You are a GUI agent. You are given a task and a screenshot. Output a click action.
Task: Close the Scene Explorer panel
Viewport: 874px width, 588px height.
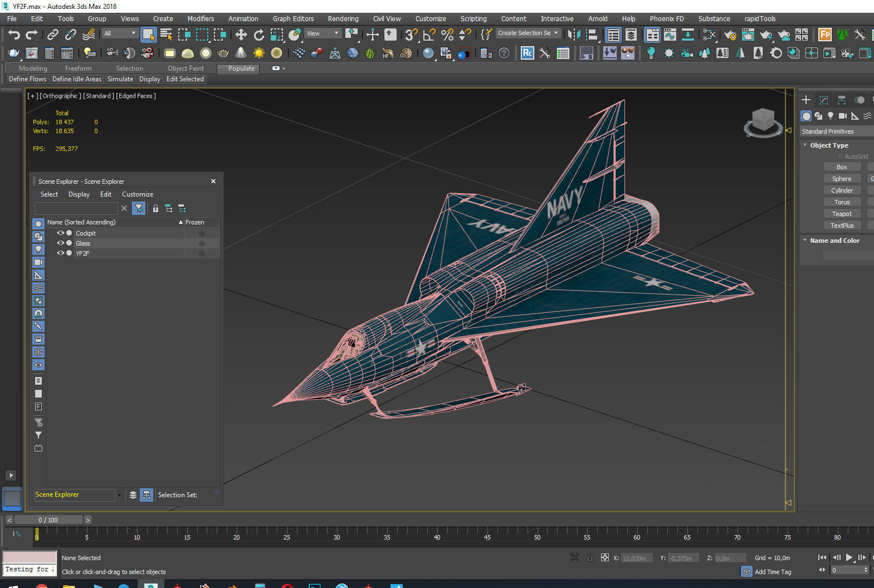click(213, 182)
